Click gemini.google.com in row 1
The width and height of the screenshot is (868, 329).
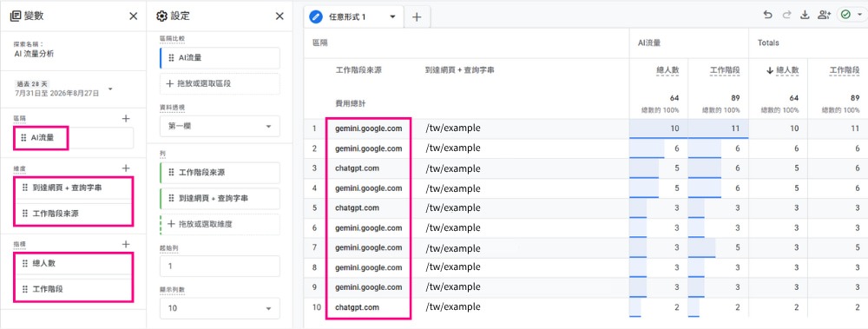(368, 128)
